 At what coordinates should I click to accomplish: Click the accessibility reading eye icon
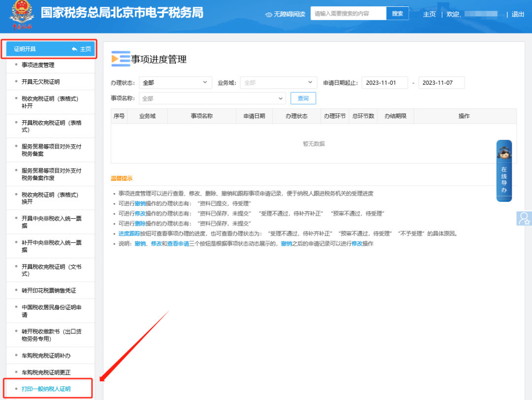coord(268,14)
